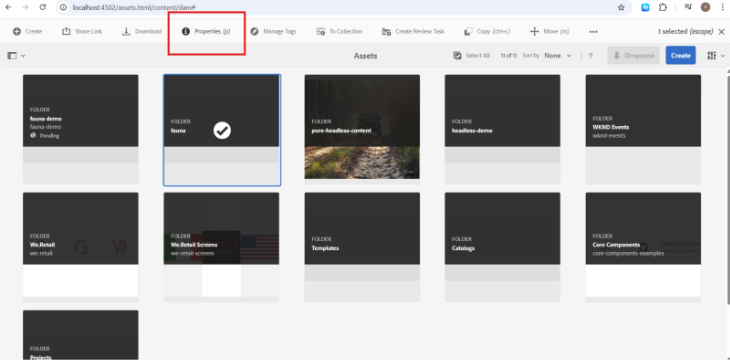Click the '11 of 11' count text
The height and width of the screenshot is (360, 730).
click(x=509, y=55)
